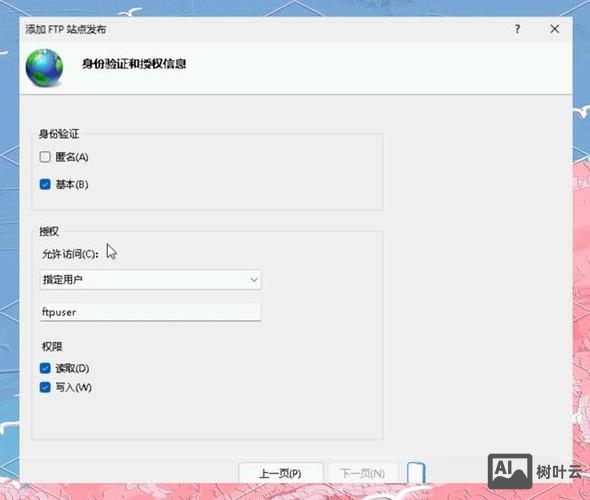Image resolution: width=590 pixels, height=500 pixels.
Task: Toggle the 写入(W) write permission checkbox
Action: (x=45, y=387)
